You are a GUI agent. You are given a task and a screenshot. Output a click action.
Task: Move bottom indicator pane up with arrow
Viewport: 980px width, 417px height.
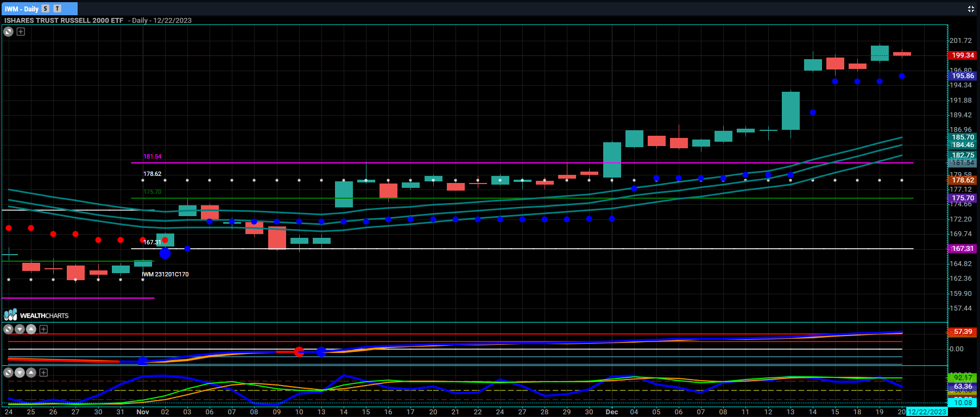(x=31, y=372)
